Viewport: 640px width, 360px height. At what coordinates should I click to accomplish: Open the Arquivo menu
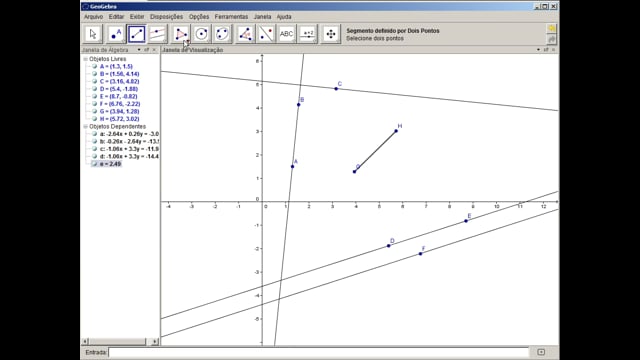(x=93, y=17)
